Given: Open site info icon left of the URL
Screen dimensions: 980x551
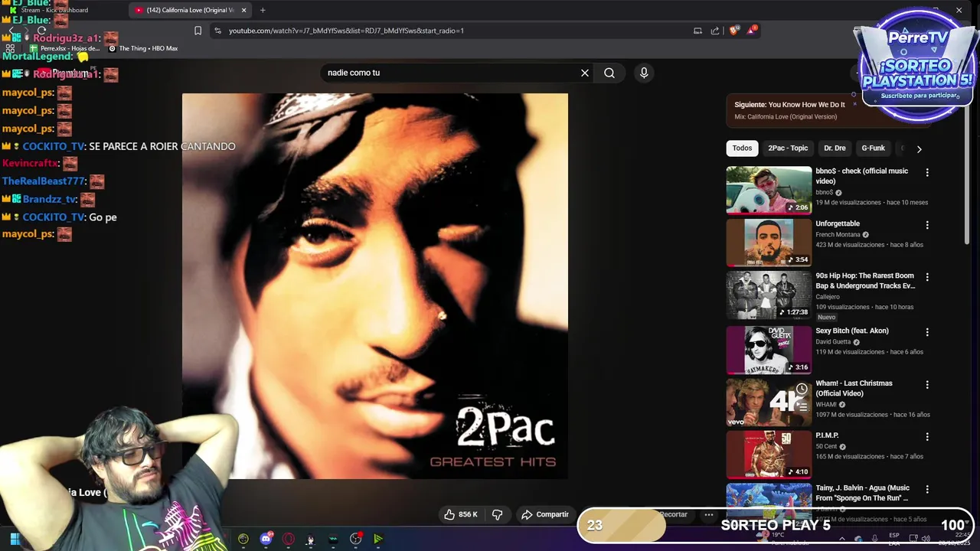Looking at the screenshot, I should (217, 31).
